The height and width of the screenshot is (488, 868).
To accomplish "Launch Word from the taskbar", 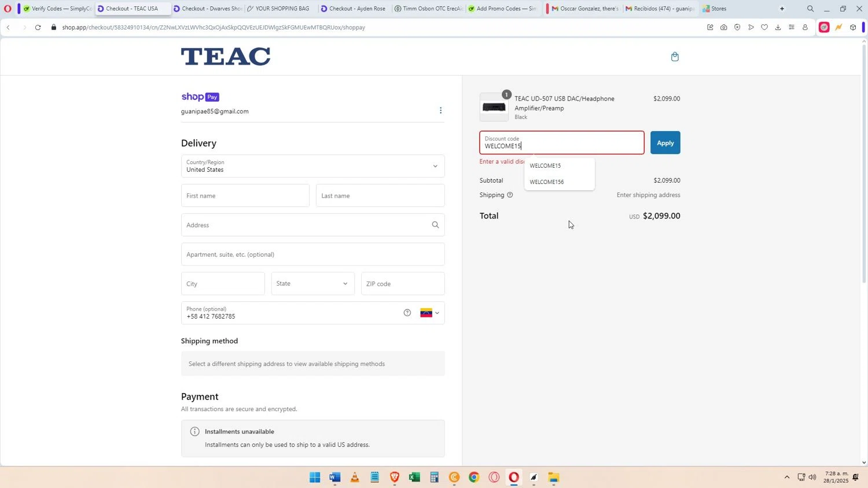I will [334, 477].
